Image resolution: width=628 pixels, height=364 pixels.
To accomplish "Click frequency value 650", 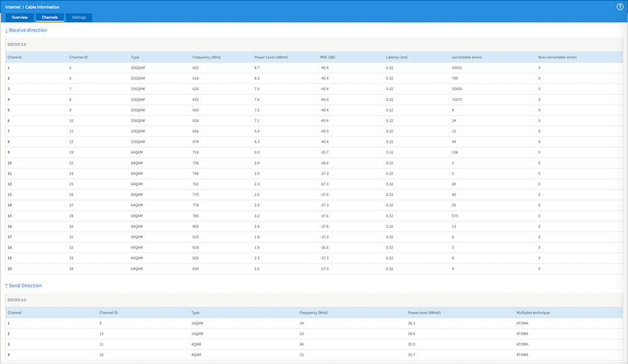I will [196, 110].
